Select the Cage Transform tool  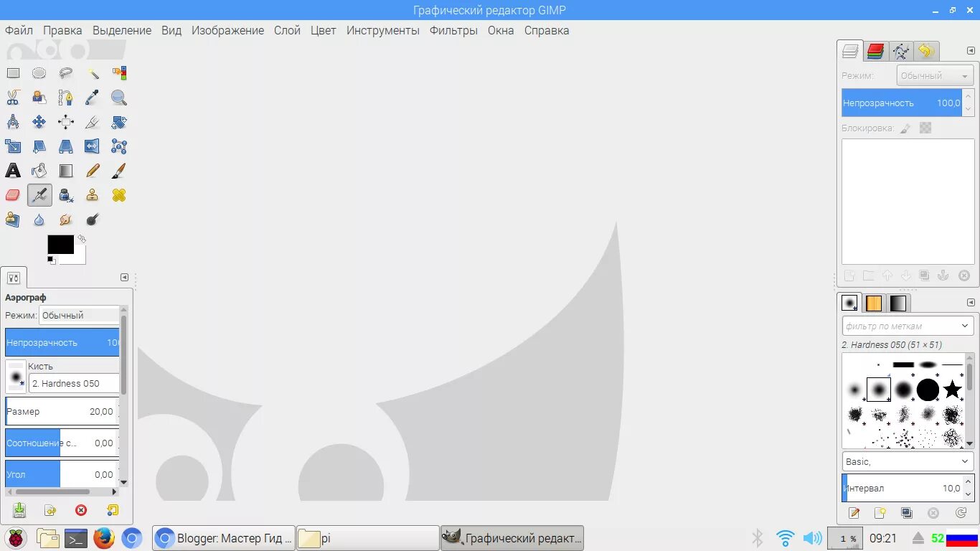point(119,146)
